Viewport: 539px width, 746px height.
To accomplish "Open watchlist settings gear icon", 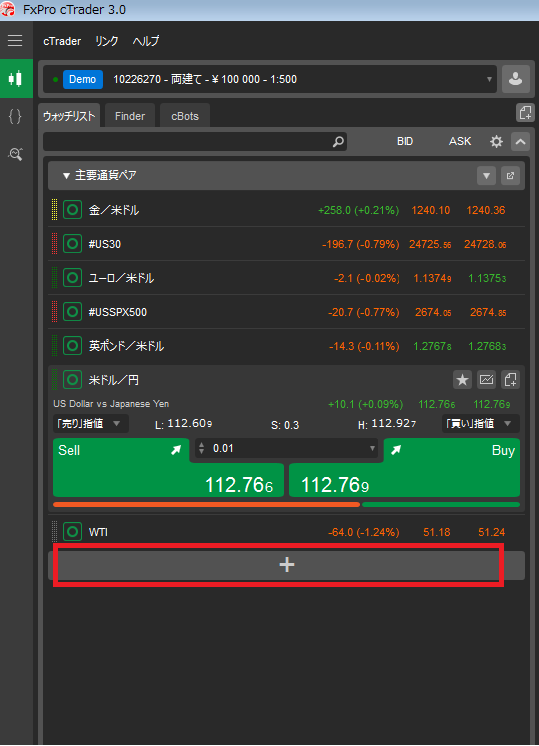I will pos(496,142).
